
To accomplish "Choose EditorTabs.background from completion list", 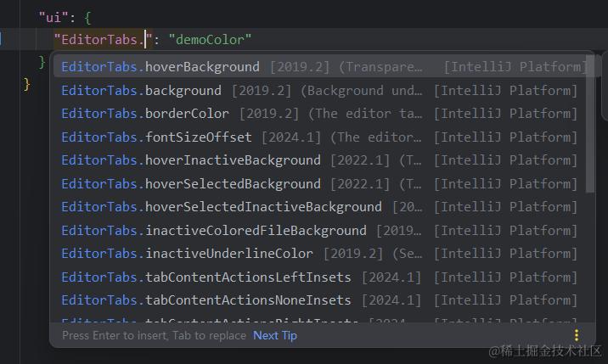I will click(321, 90).
